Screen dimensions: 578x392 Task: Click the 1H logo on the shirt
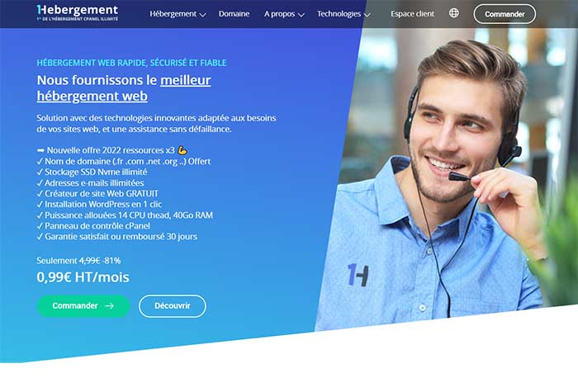358,275
